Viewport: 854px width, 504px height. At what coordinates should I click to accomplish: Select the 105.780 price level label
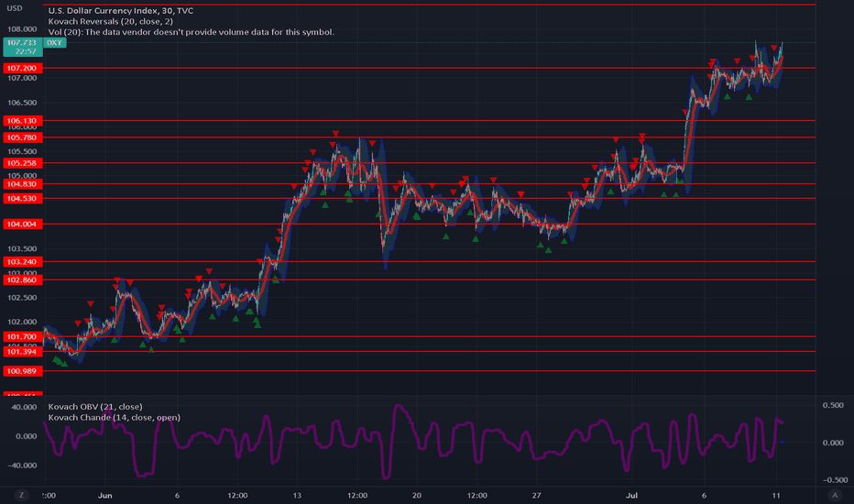(x=22, y=137)
